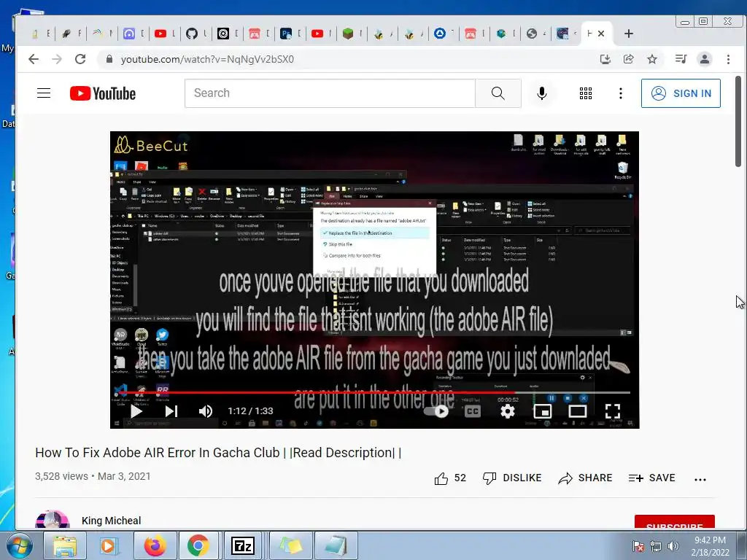Open King Micheal channel avatar
Viewport: 747px width, 560px height.
coord(53,520)
